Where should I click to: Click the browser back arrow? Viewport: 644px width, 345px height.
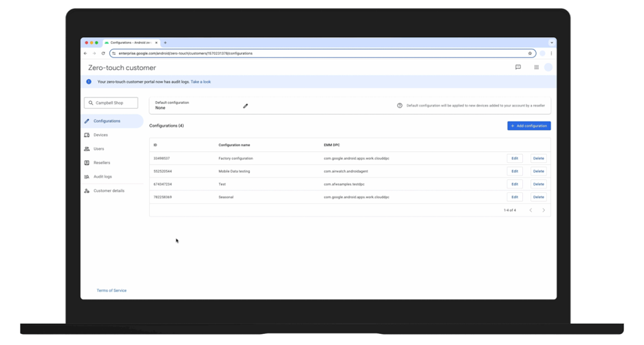(x=85, y=54)
